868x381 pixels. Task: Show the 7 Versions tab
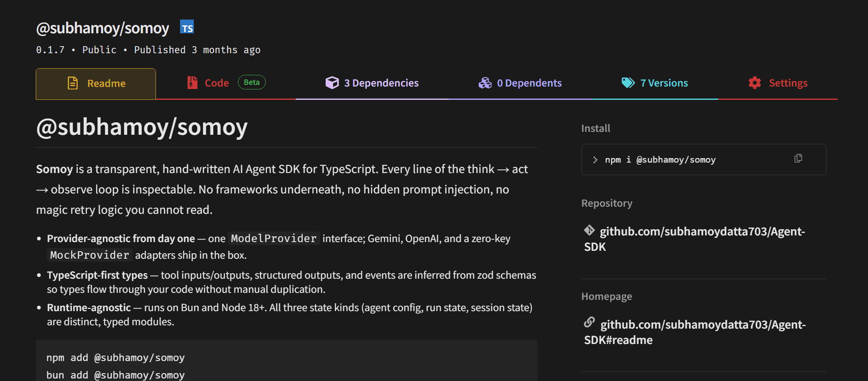click(x=655, y=83)
